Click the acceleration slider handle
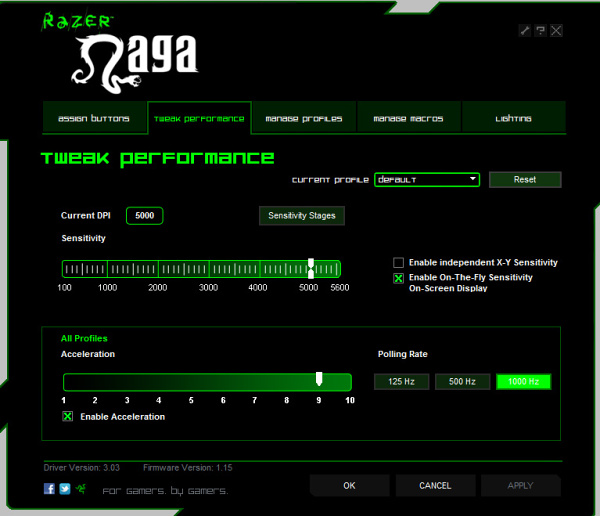 (x=319, y=379)
